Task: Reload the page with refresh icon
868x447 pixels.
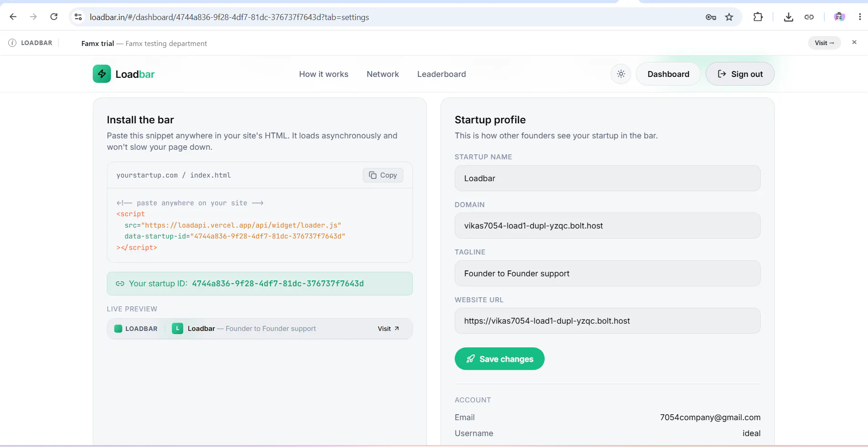Action: pos(54,17)
